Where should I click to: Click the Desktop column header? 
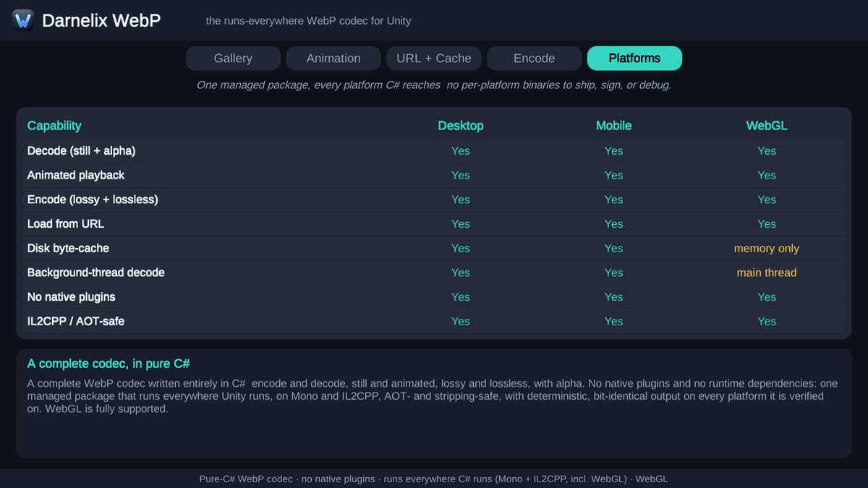(461, 126)
